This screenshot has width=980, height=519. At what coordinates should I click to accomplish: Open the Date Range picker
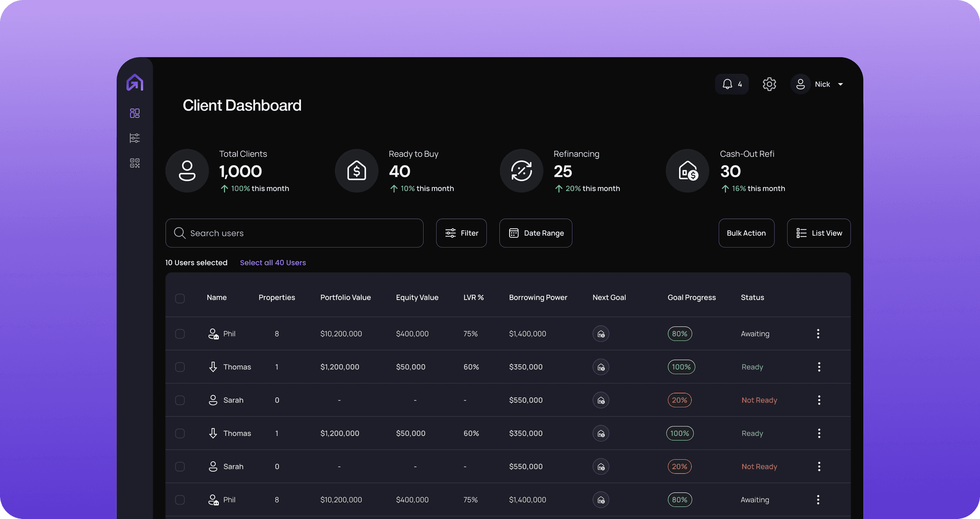tap(535, 233)
